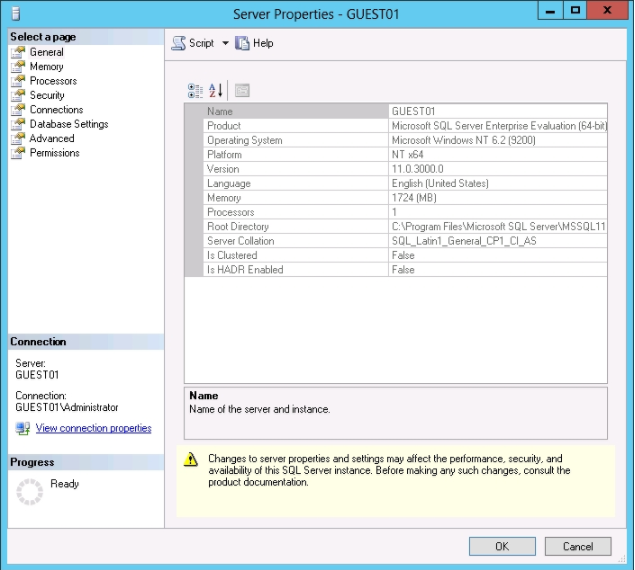Screen dimensions: 635x570
Task: Click the Permissions page icon
Action: (x=18, y=153)
